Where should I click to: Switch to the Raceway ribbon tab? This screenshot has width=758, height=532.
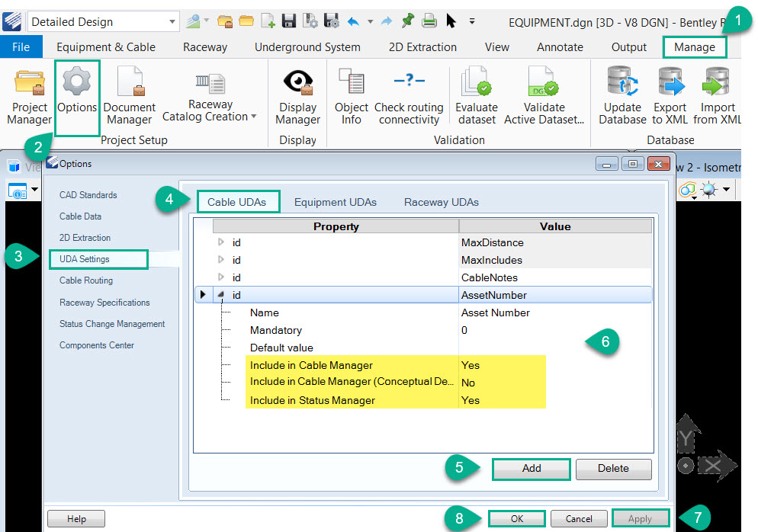coord(205,46)
